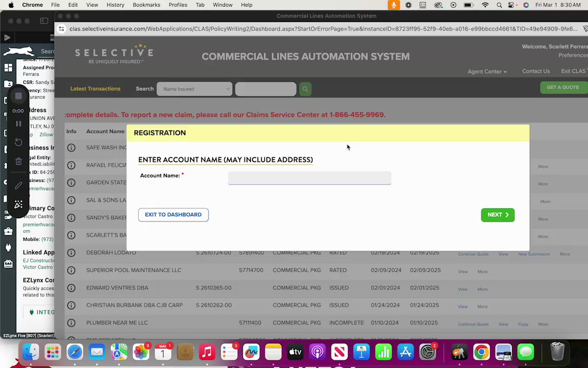Click the recorder confetti effects icon
This screenshot has height=368, width=588.
[x=18, y=204]
